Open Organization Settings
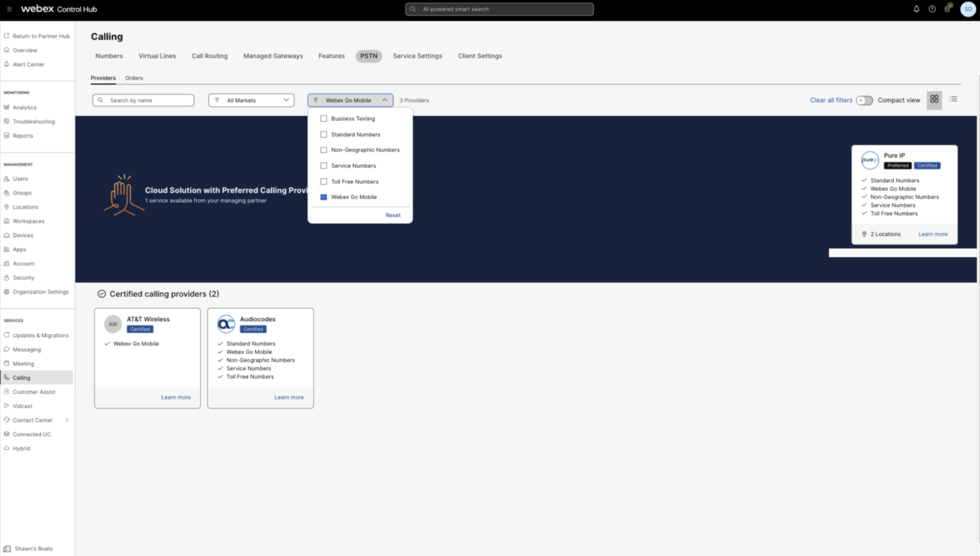 (x=41, y=292)
